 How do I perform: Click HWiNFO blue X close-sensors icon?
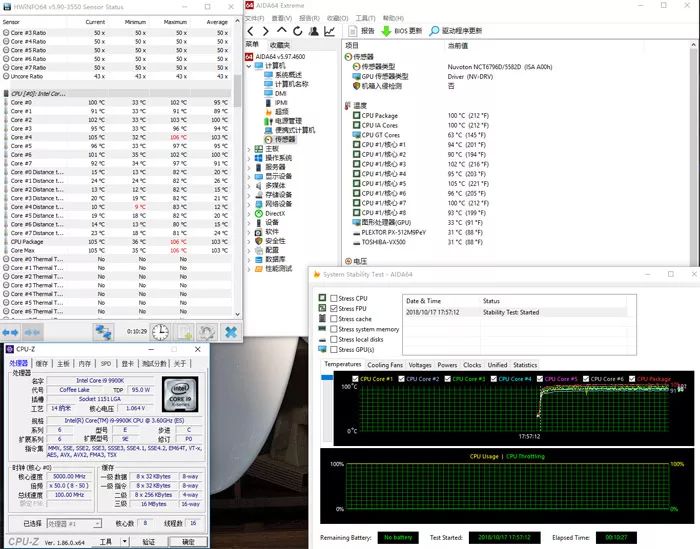point(231,332)
